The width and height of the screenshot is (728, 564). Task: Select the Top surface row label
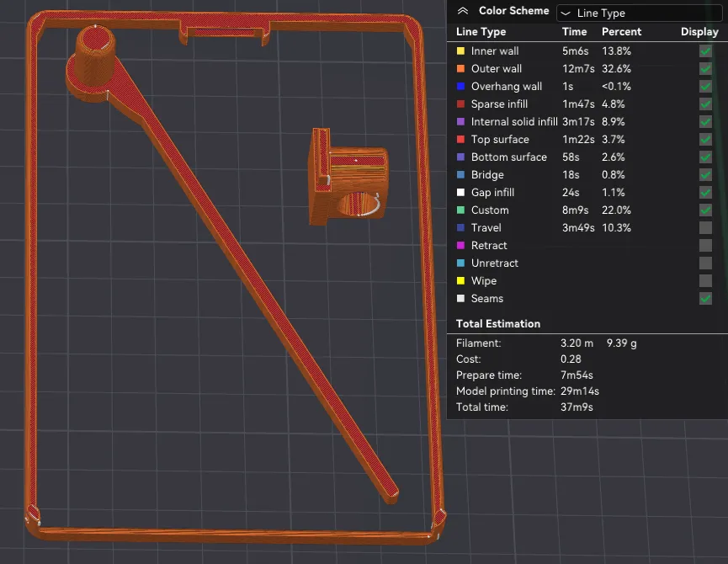click(500, 139)
